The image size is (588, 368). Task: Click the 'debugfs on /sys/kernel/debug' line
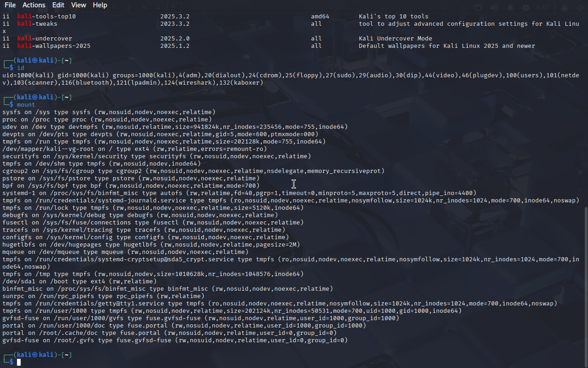click(140, 215)
